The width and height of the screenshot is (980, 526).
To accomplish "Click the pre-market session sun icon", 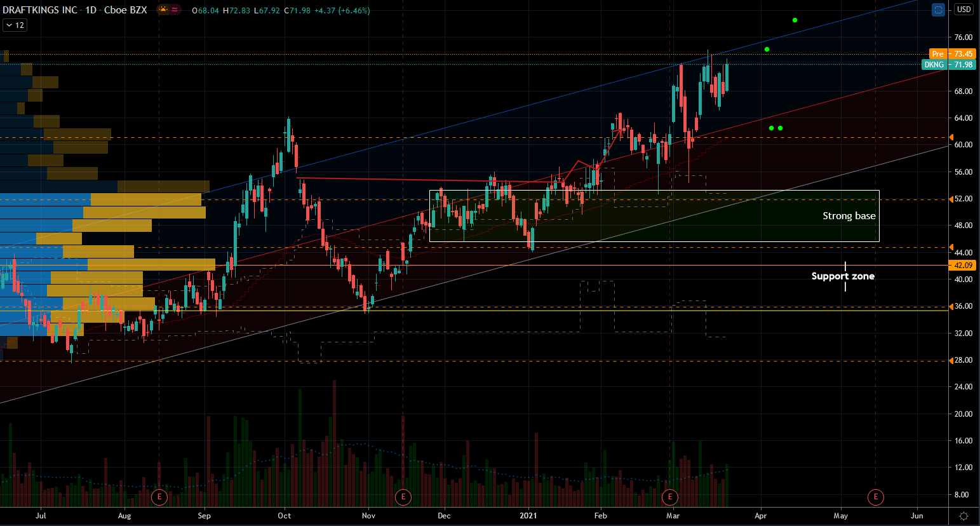I will (163, 10).
